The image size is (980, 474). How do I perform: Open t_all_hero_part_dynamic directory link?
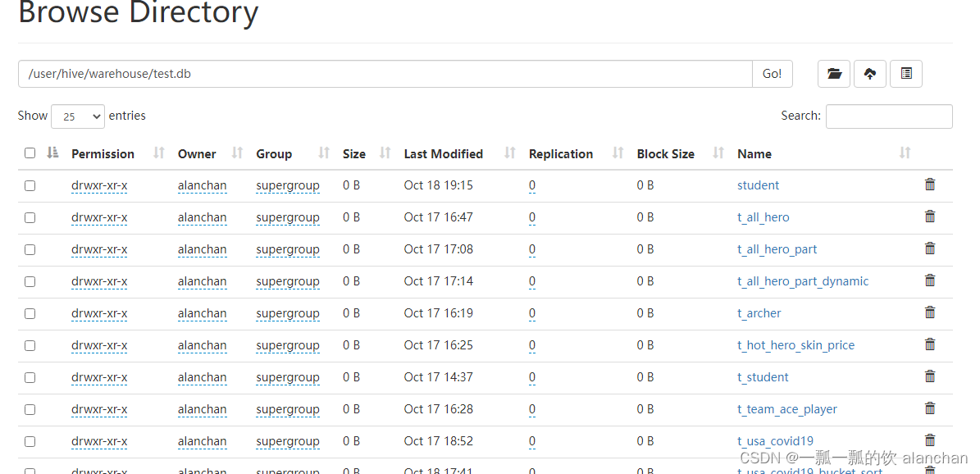pos(803,281)
